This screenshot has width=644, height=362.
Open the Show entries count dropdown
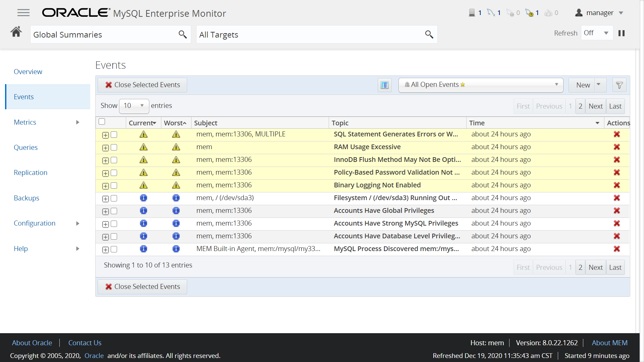tap(134, 106)
